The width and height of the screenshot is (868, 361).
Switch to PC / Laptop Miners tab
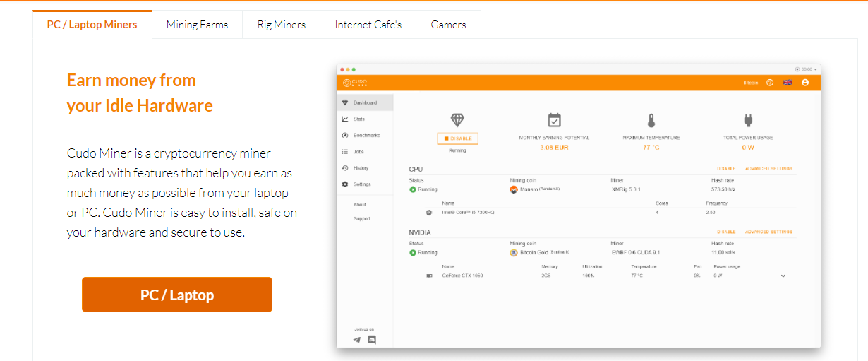(x=92, y=24)
